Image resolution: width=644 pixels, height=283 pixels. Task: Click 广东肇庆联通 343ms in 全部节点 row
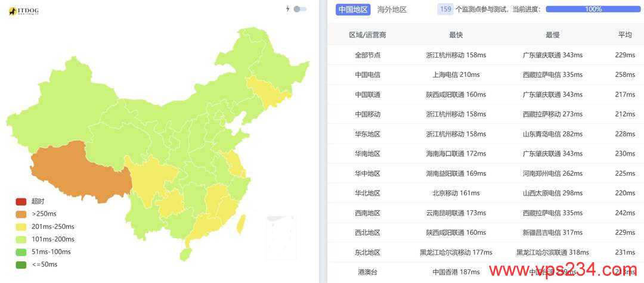(x=552, y=55)
